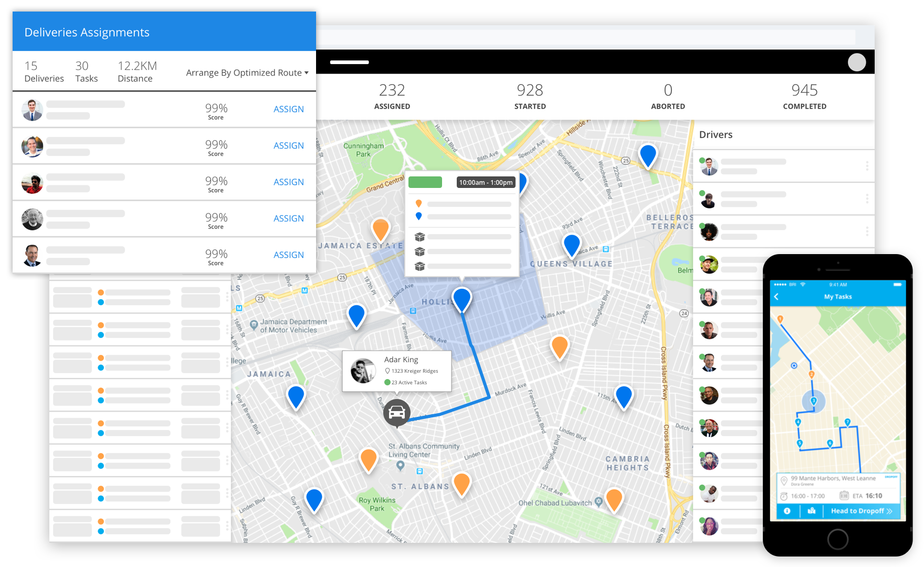Click the 10:00am - 1:00pm time badge

tap(486, 182)
